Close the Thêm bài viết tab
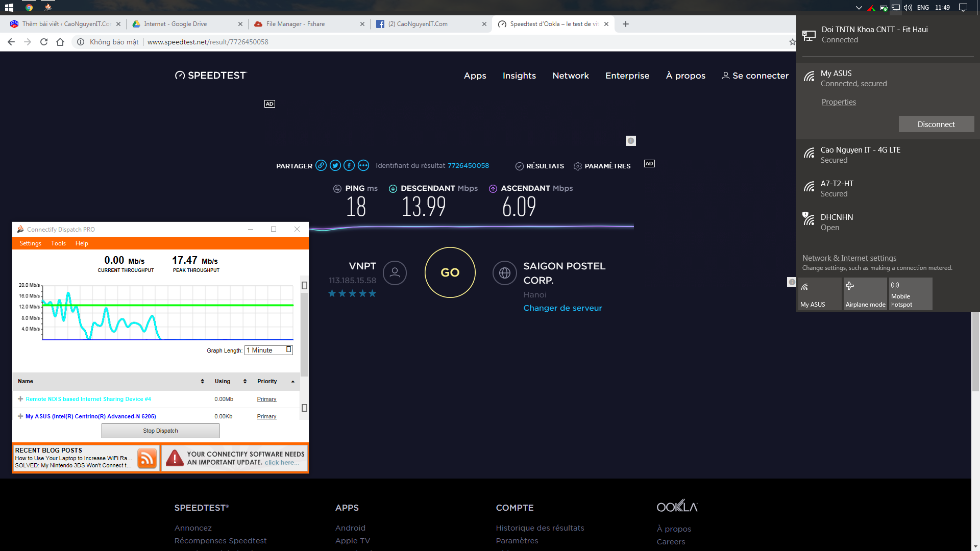 [118, 24]
